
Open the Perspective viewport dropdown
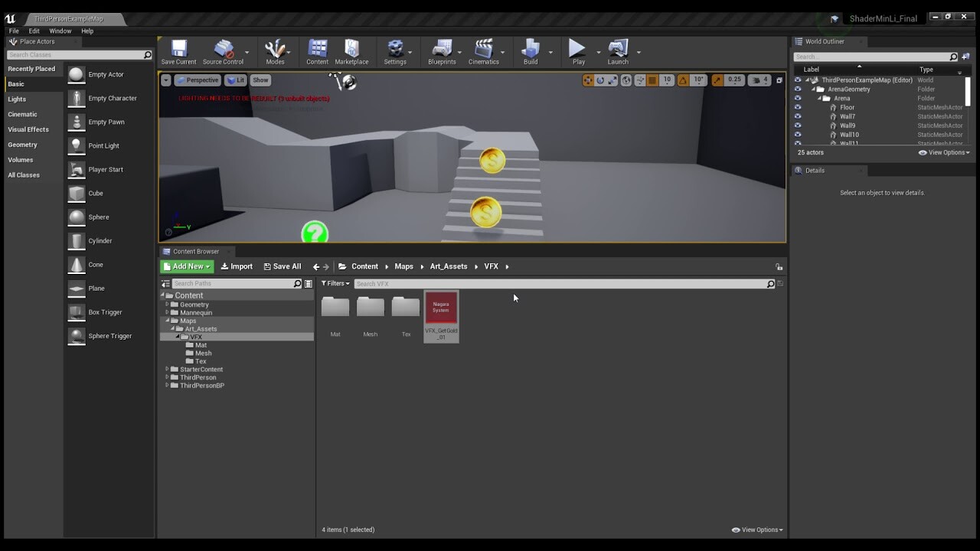coord(198,80)
